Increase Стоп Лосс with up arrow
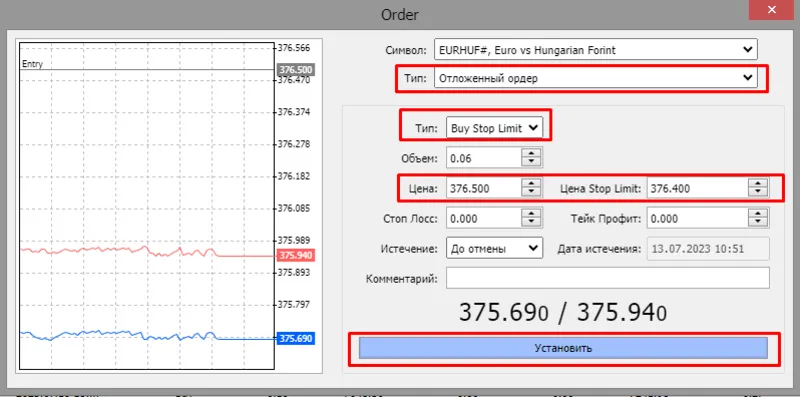The image size is (800, 397). coord(531,214)
